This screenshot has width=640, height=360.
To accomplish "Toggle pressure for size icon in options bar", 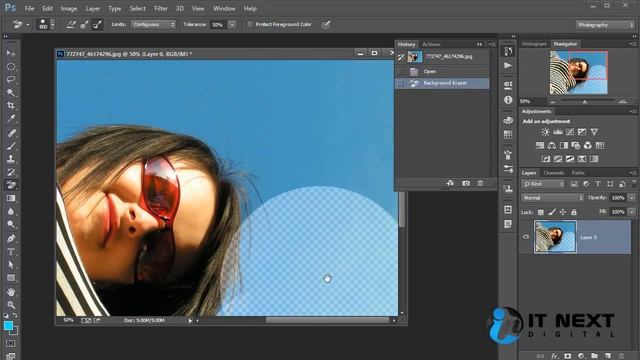I will pos(326,25).
